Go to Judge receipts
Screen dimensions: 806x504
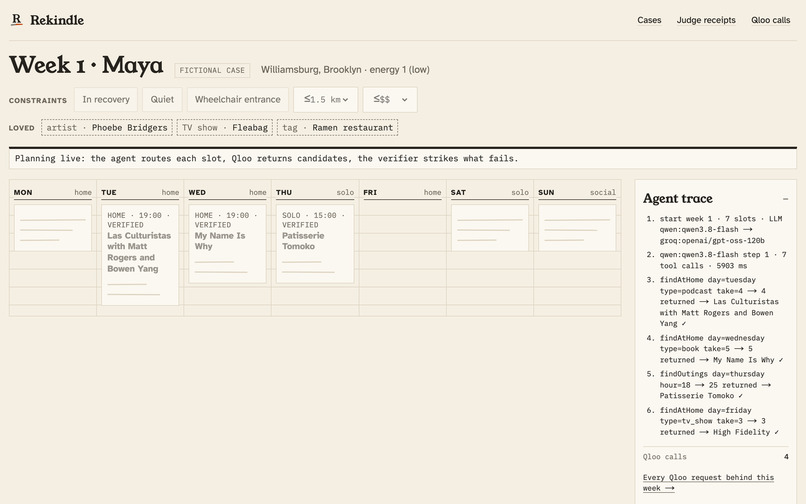pos(706,20)
